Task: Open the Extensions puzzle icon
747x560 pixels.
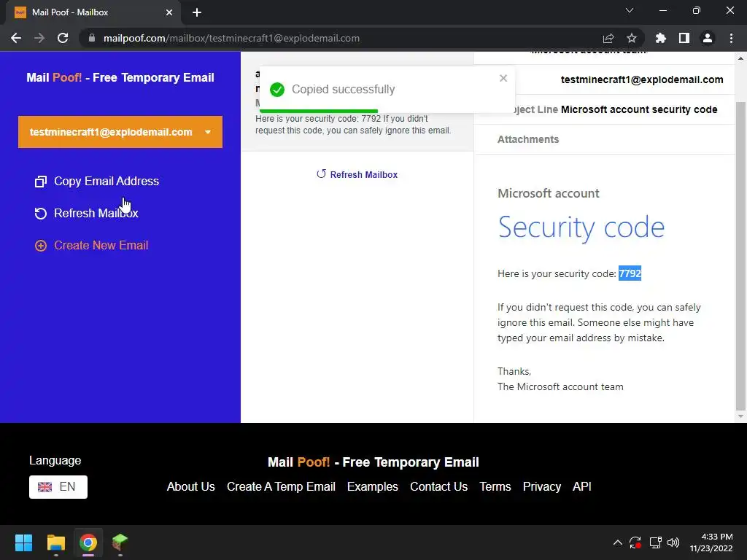Action: [661, 38]
